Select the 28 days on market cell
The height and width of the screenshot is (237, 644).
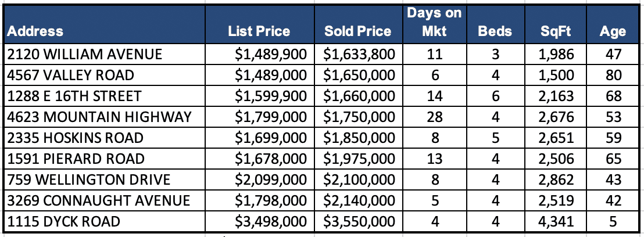coord(434,117)
